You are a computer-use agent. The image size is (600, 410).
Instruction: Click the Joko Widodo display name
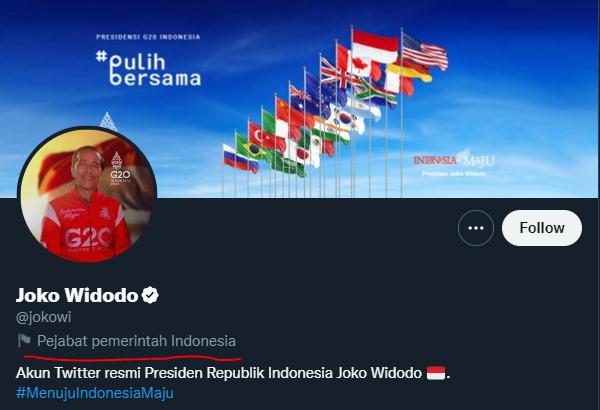(x=77, y=295)
